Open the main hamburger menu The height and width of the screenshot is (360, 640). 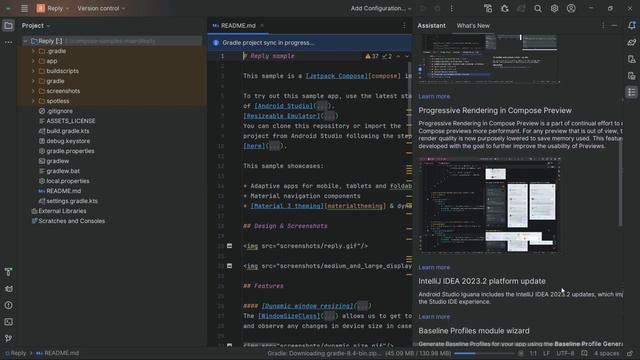point(24,8)
